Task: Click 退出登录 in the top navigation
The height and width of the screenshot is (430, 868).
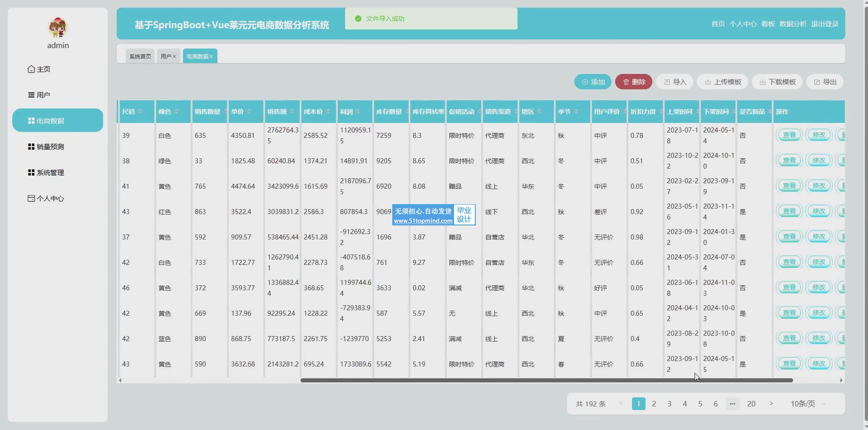Action: tap(824, 24)
